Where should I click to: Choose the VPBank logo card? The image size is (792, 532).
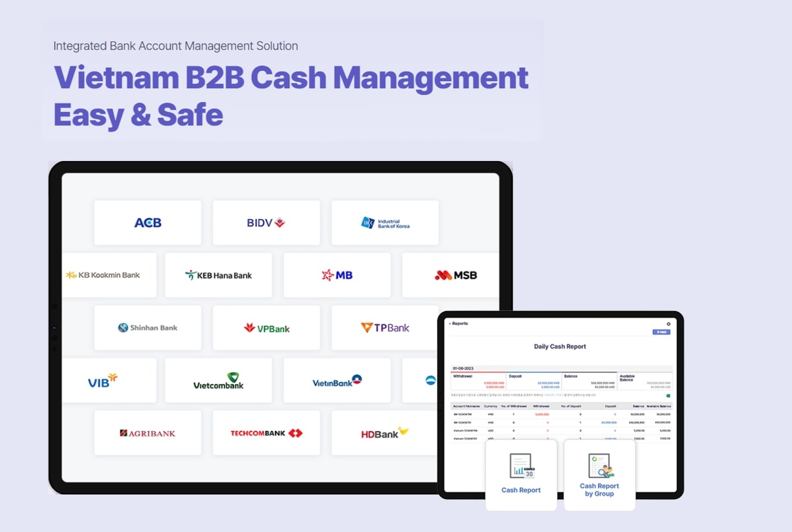click(x=266, y=328)
